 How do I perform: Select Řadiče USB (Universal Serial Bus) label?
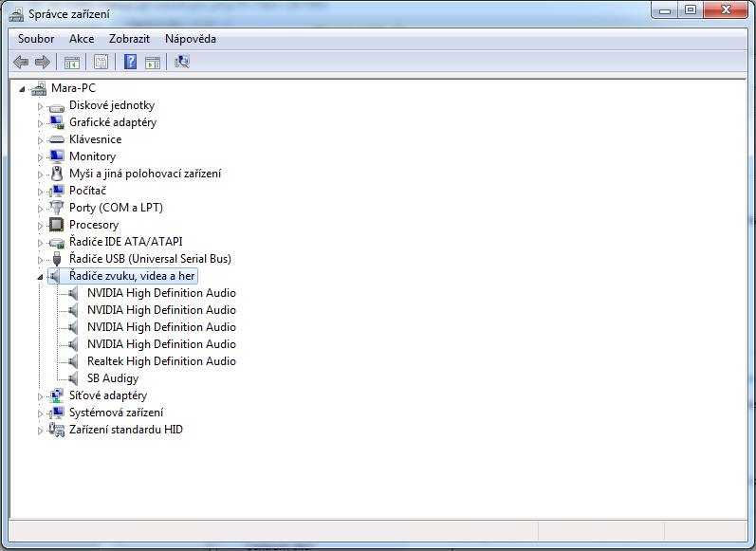150,259
